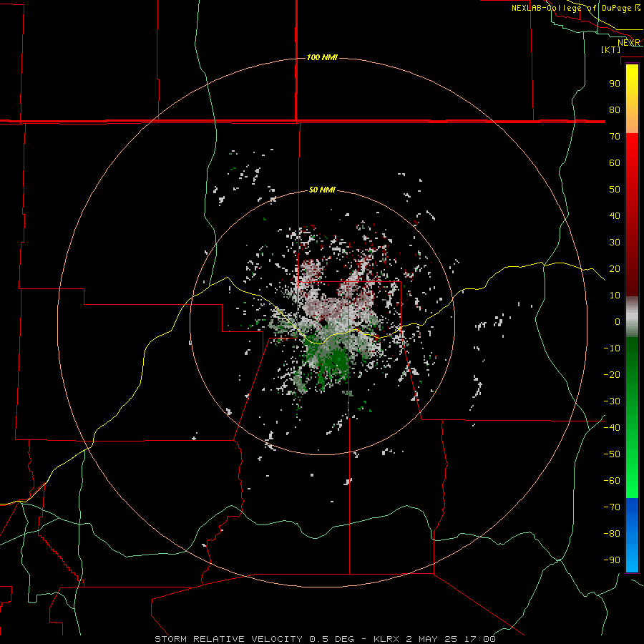Click the -10 value on velocity scale

point(612,348)
